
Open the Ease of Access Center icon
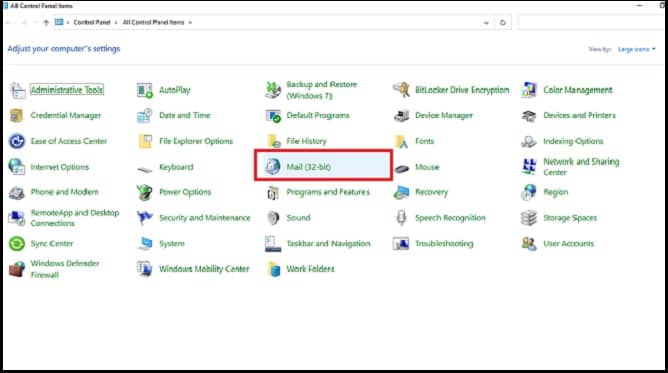pyautogui.click(x=17, y=141)
